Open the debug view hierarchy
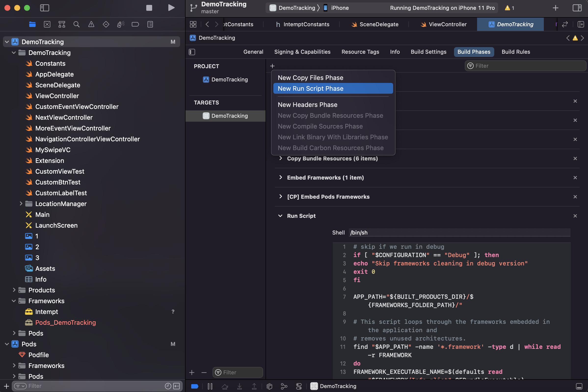 269,386
